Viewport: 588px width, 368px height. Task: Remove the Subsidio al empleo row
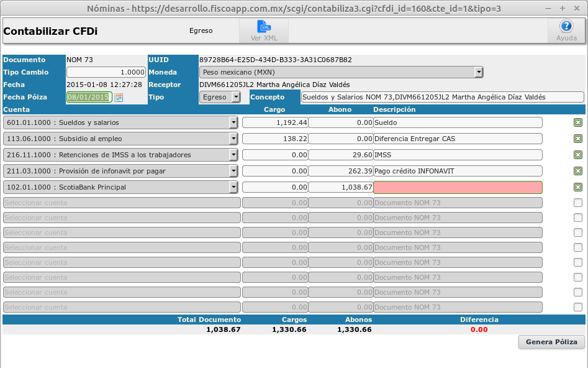(x=578, y=139)
